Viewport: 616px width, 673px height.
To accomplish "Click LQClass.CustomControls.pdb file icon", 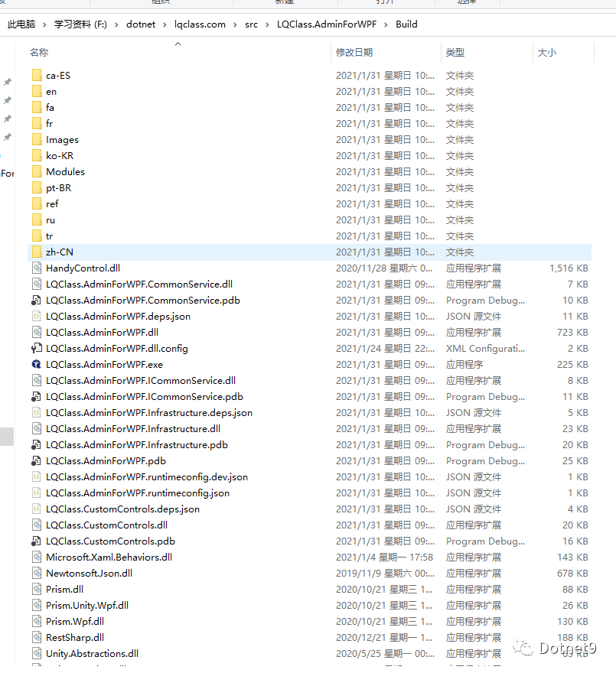I will click(x=37, y=541).
